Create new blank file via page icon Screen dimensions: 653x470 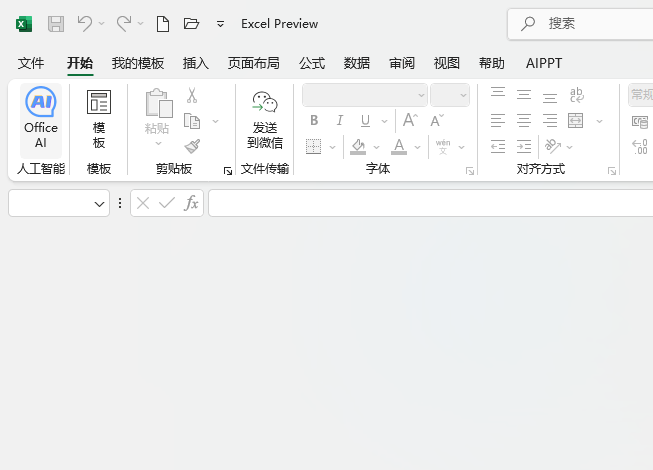coord(163,24)
